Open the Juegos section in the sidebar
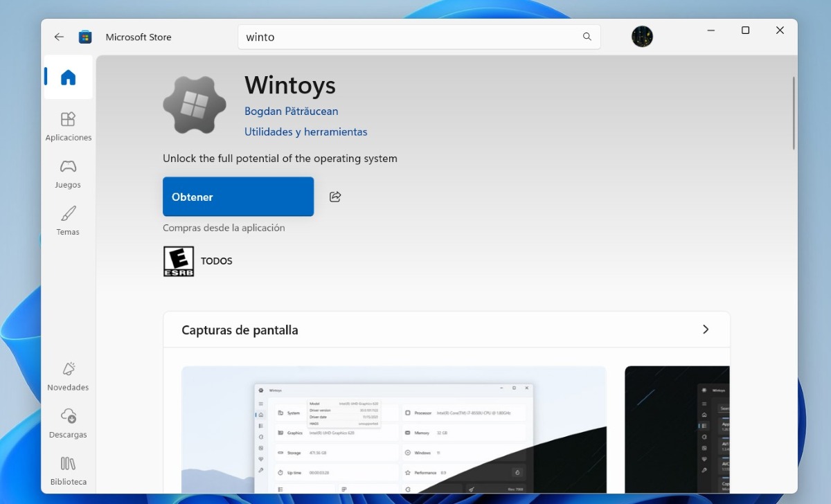 pyautogui.click(x=68, y=173)
